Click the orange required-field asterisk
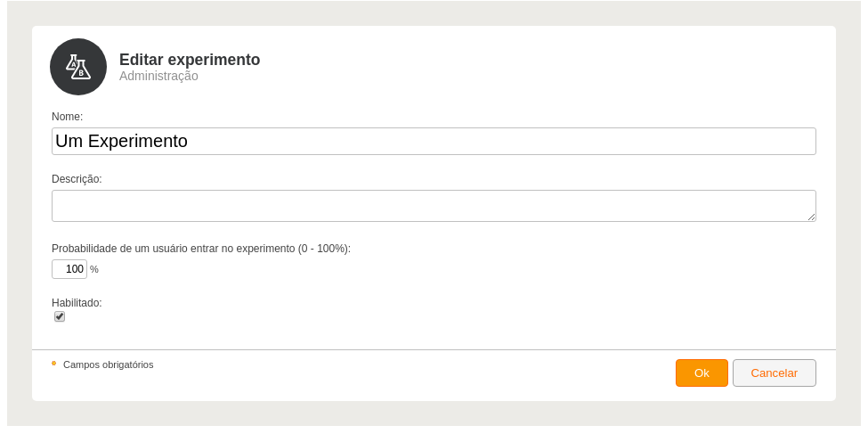Viewport: 868px width, 434px height. click(54, 364)
